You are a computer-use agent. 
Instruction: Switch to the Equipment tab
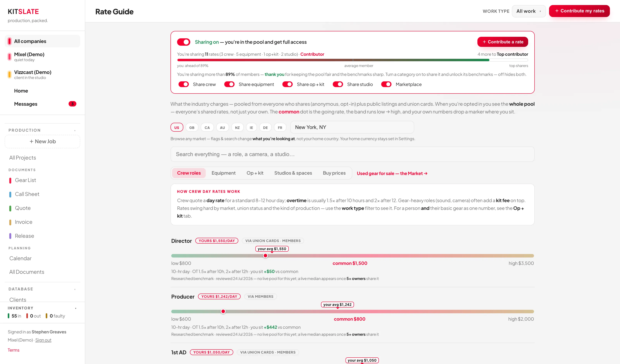[x=223, y=173]
